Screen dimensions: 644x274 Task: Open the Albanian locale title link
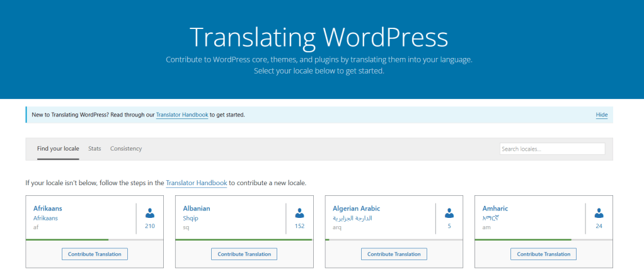[x=197, y=208]
